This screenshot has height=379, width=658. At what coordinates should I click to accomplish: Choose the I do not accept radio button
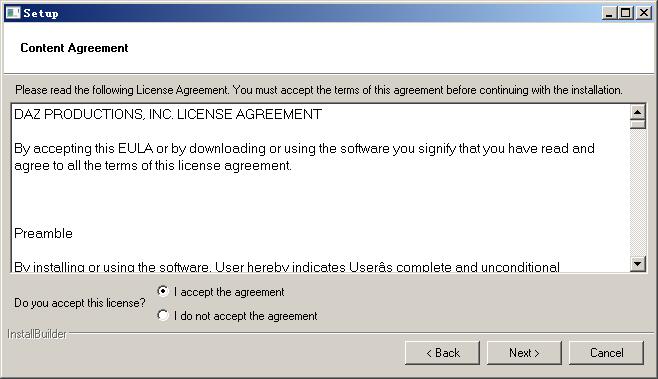[x=163, y=315]
